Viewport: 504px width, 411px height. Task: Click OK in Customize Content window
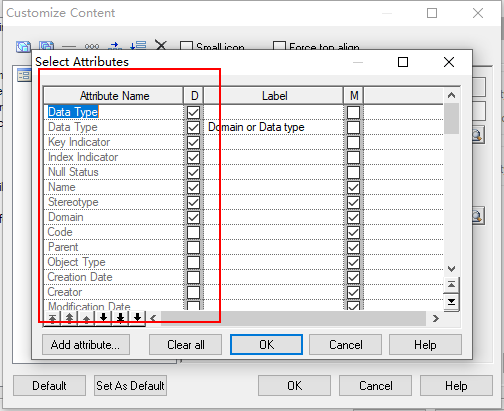click(294, 386)
